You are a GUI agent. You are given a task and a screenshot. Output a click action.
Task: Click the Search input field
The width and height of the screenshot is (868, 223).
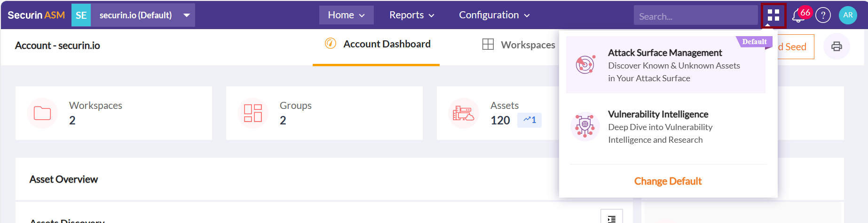(x=695, y=16)
